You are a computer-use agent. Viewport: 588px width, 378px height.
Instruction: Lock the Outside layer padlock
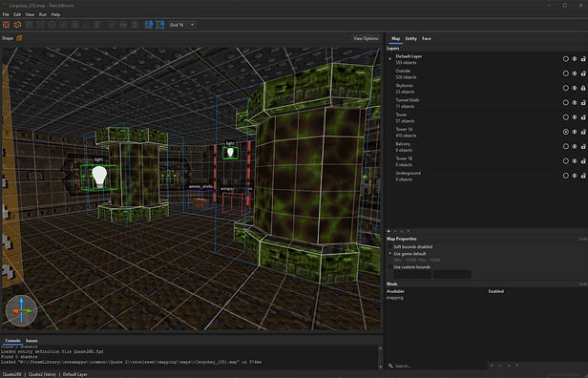point(583,73)
